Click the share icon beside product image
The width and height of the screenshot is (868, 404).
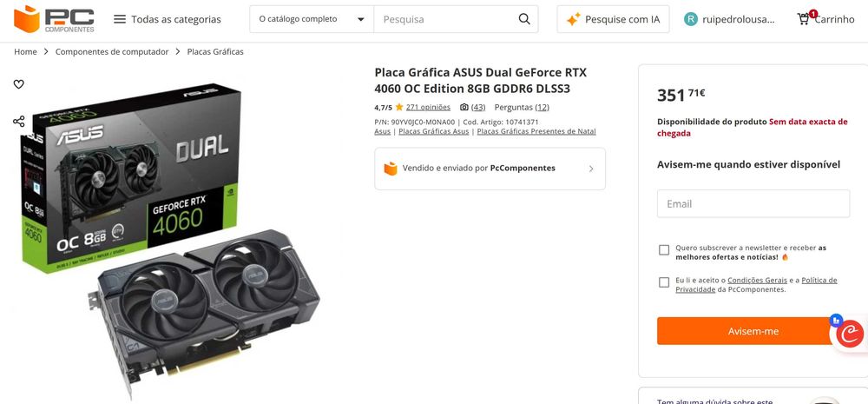tap(19, 122)
